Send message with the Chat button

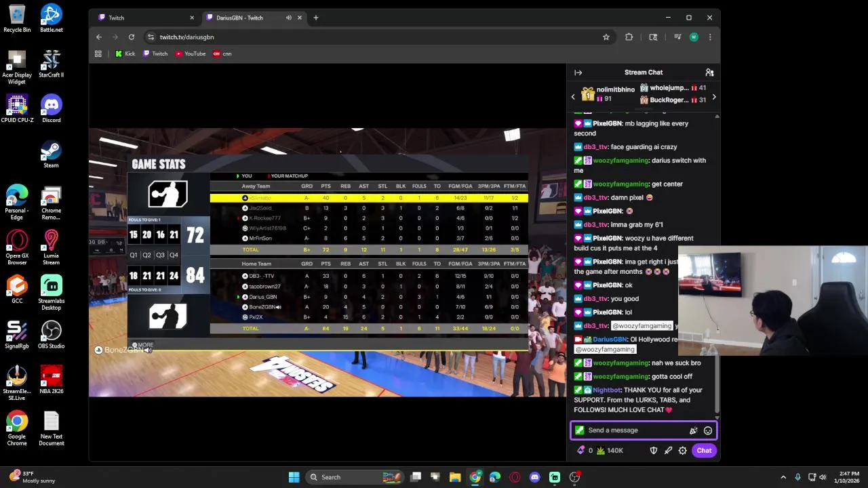click(704, 451)
